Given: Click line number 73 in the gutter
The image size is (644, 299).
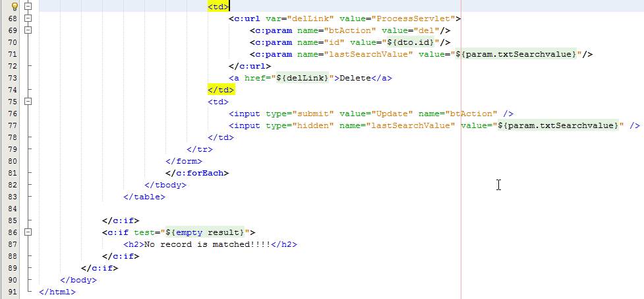Looking at the screenshot, I should [13, 78].
